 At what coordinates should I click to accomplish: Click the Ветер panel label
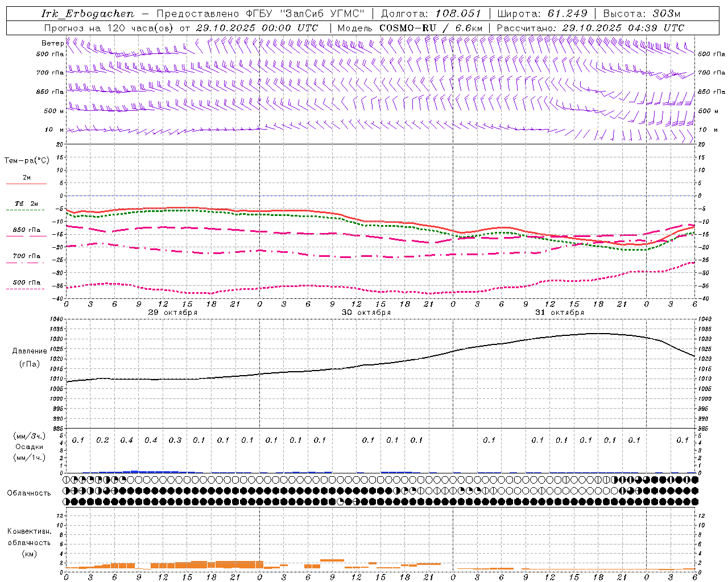pos(52,43)
